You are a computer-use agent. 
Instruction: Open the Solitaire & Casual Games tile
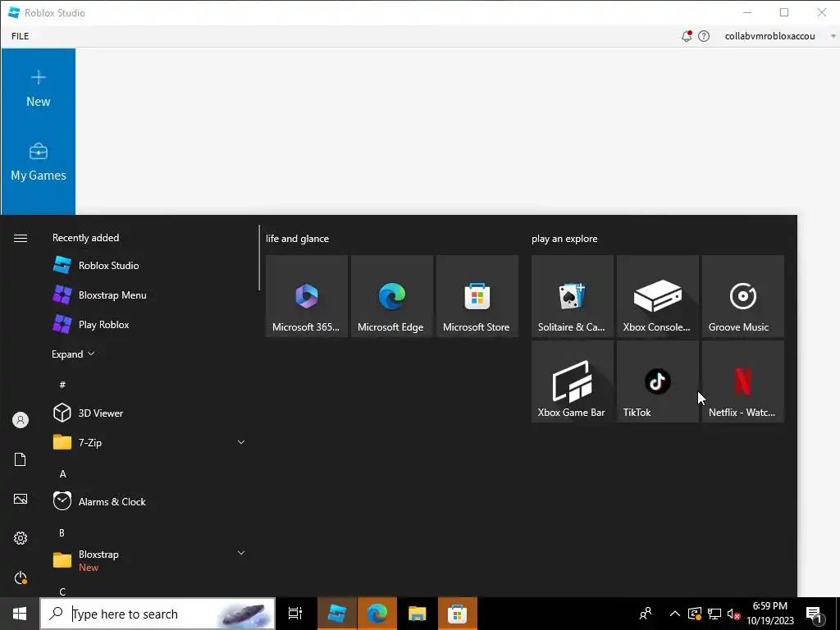point(572,295)
